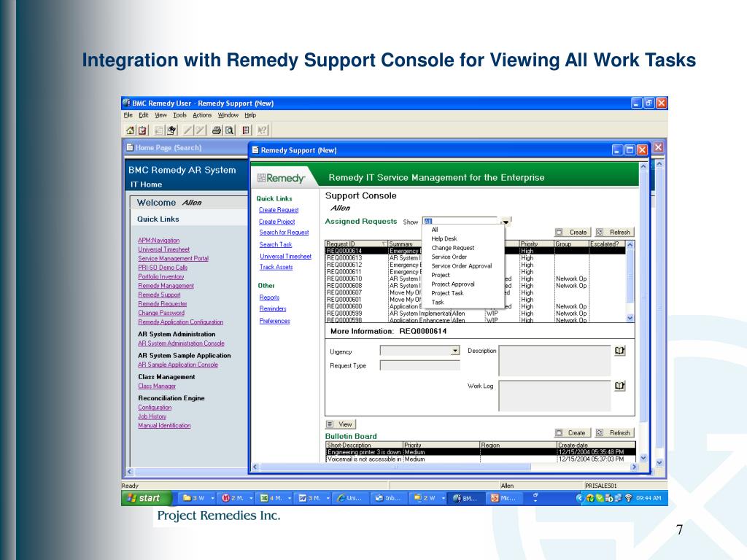Click the wireless network tray icon
Viewport: 747px width, 560px height.
click(628, 498)
